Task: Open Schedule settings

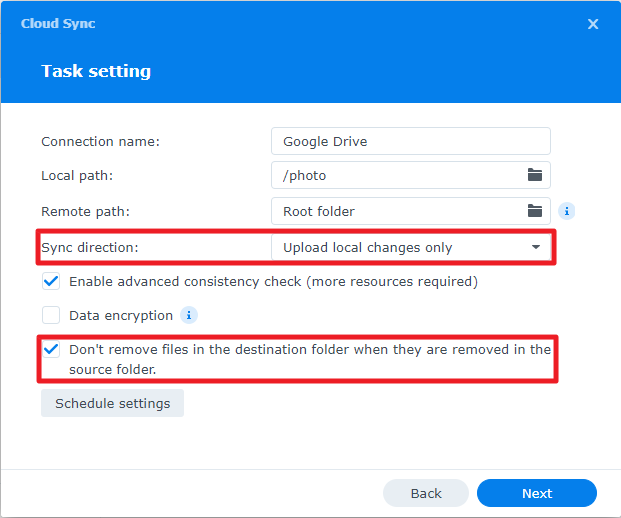Action: [x=112, y=404]
